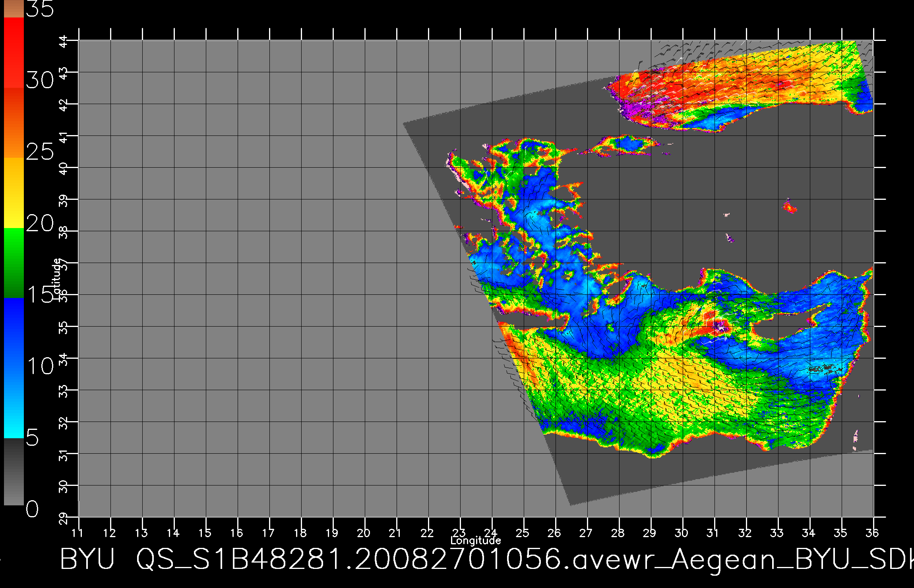Click longitude tick label 28
This screenshot has width=914, height=588.
pos(618,533)
